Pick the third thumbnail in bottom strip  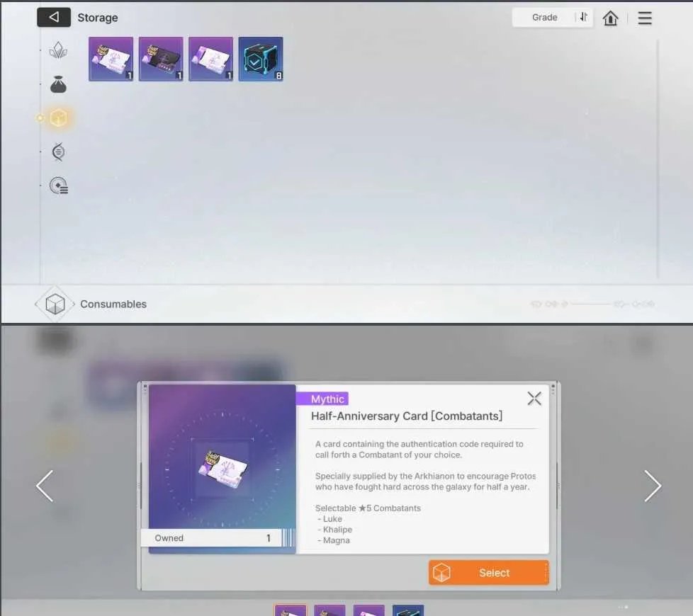point(369,610)
